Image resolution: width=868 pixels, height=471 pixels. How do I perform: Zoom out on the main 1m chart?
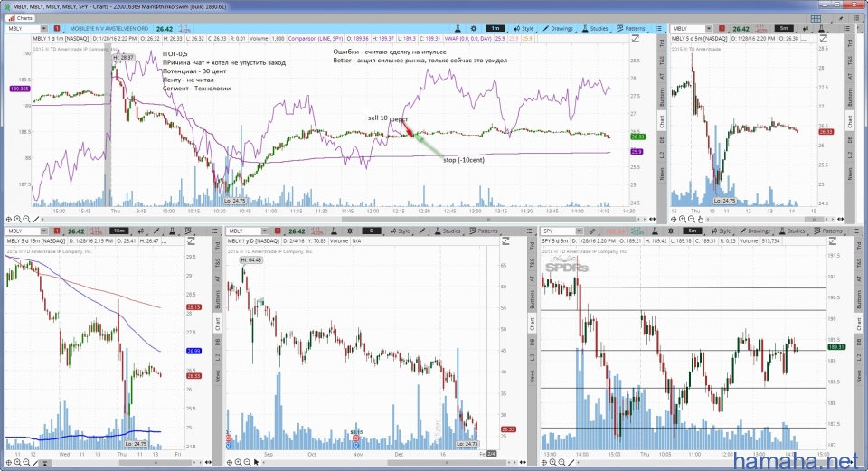coord(26,219)
